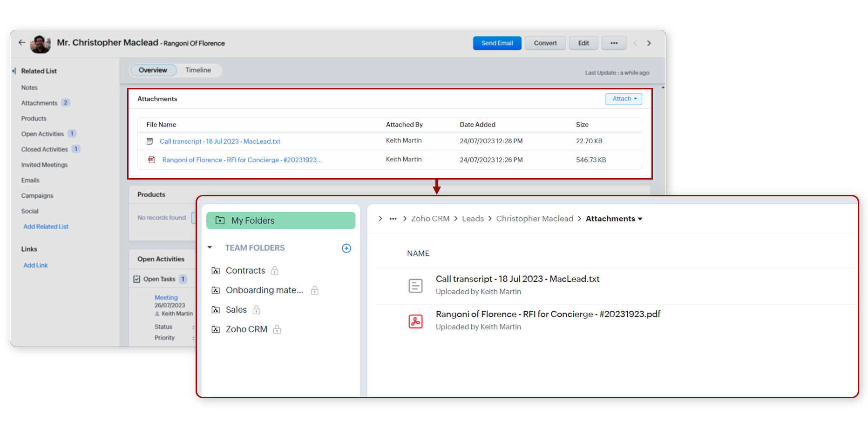This screenshot has height=428, width=868.
Task: Expand the Attachments breadcrumb dropdown
Action: click(x=640, y=219)
